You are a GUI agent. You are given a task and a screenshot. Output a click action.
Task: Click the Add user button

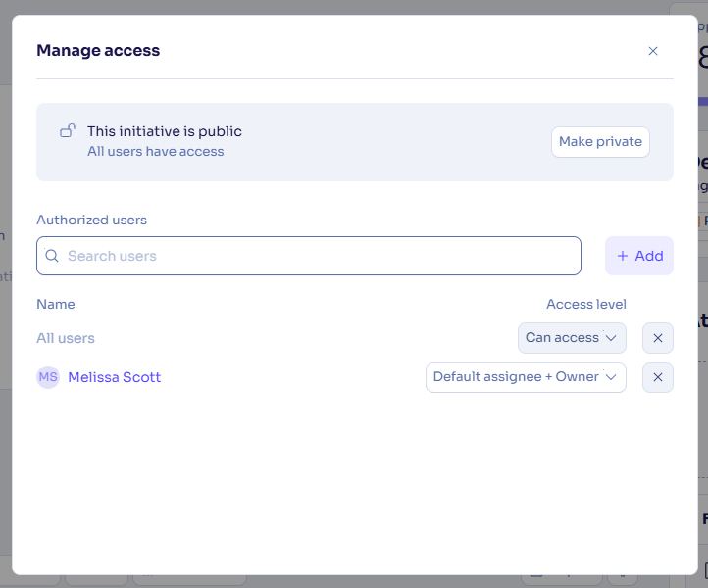tap(639, 256)
